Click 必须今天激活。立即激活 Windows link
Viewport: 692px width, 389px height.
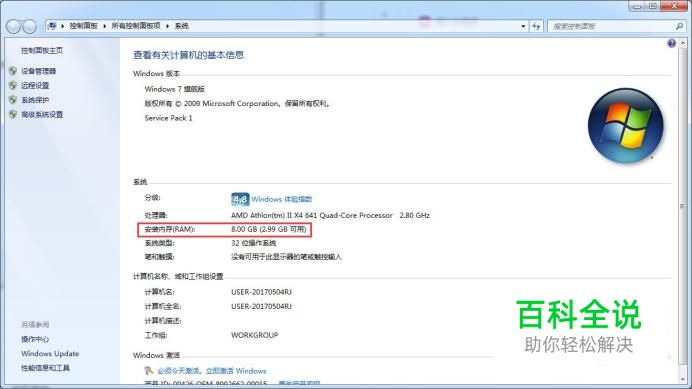[211, 371]
